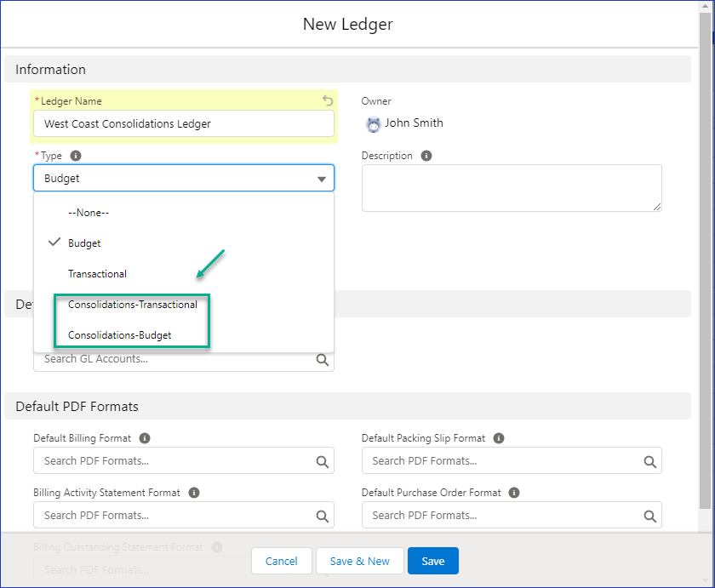This screenshot has height=588, width=715.
Task: Click Cancel button
Action: pos(282,561)
